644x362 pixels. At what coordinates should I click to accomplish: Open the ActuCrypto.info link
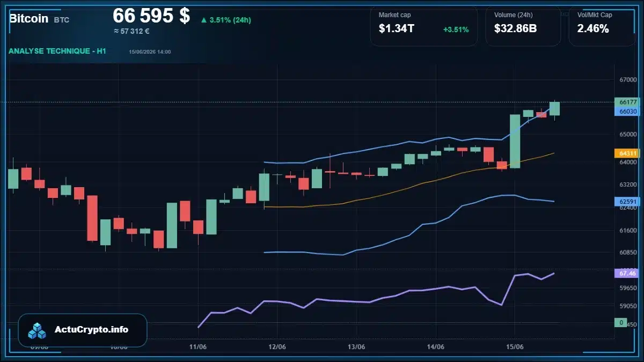coord(91,330)
